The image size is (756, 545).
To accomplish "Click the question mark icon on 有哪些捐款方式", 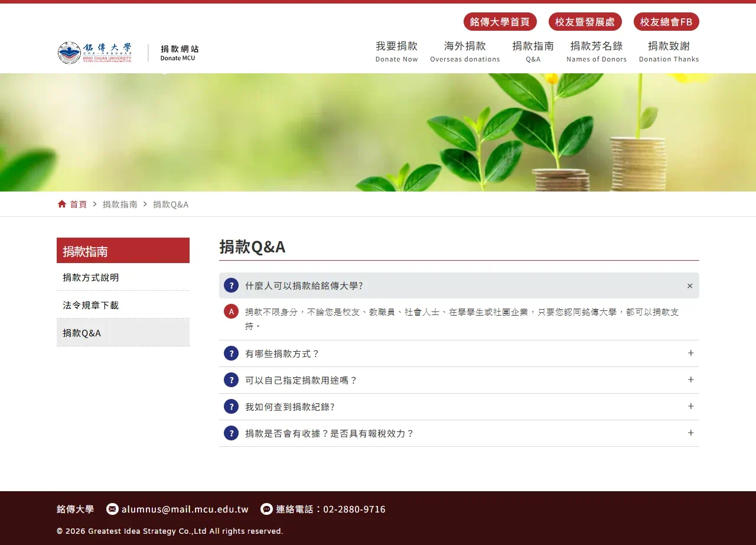I will click(231, 353).
